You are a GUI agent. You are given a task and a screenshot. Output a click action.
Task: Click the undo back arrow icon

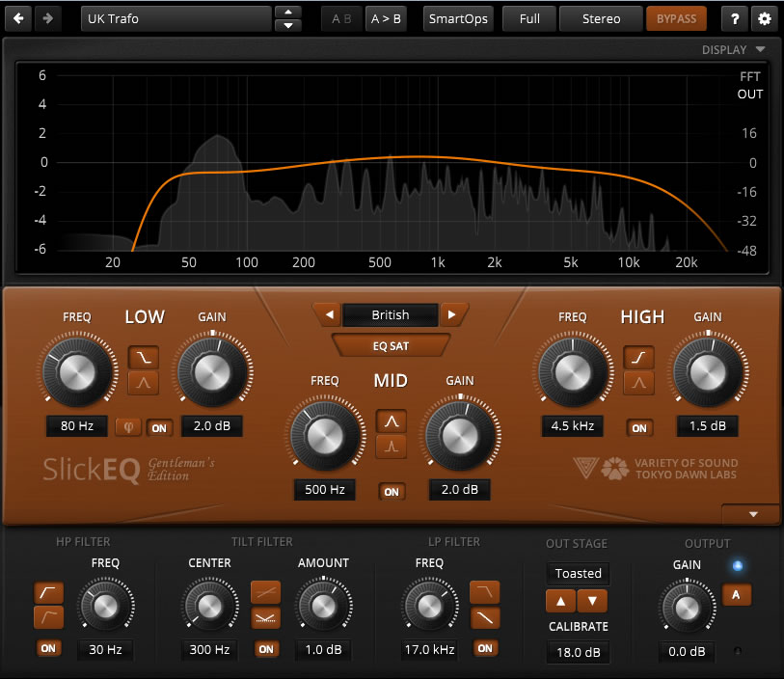(18, 18)
